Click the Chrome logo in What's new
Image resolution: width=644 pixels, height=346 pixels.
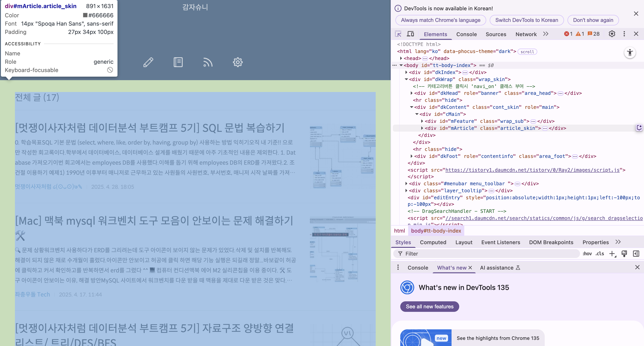(407, 288)
